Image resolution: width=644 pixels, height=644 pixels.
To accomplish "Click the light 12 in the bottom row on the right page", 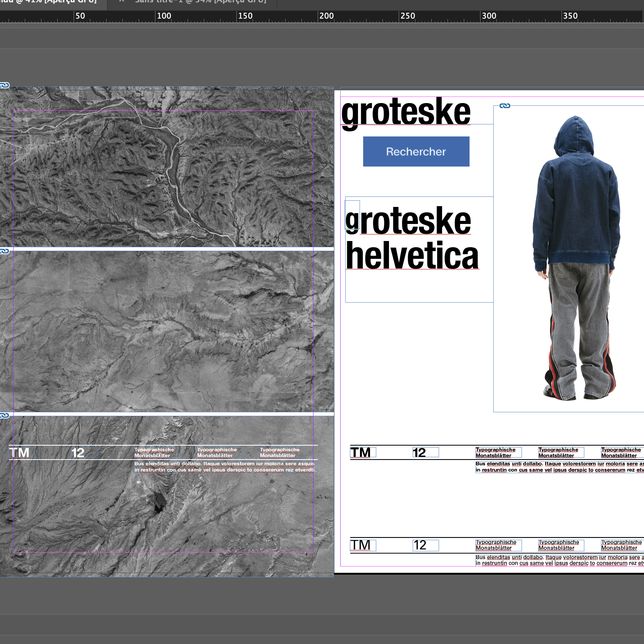I will click(x=420, y=545).
